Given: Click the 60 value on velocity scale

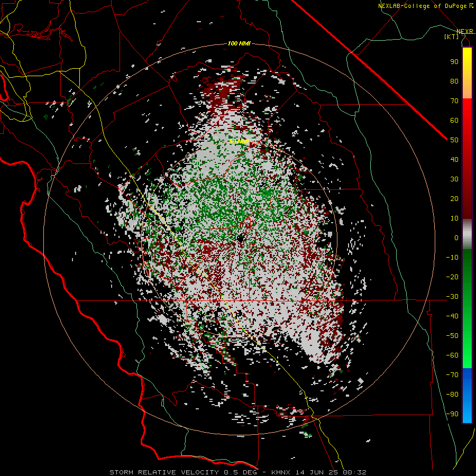Looking at the screenshot, I should (454, 121).
